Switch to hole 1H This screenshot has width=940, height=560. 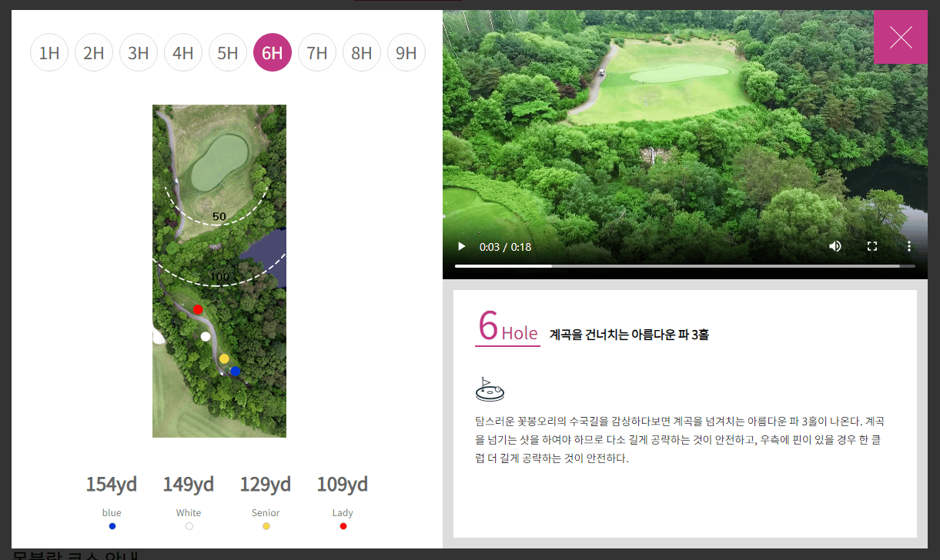pyautogui.click(x=49, y=52)
